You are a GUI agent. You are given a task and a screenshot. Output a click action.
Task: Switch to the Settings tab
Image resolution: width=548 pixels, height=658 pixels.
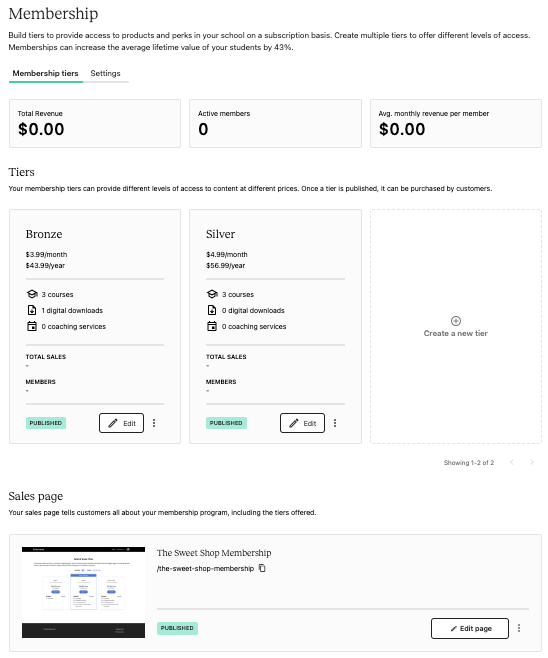tap(105, 73)
